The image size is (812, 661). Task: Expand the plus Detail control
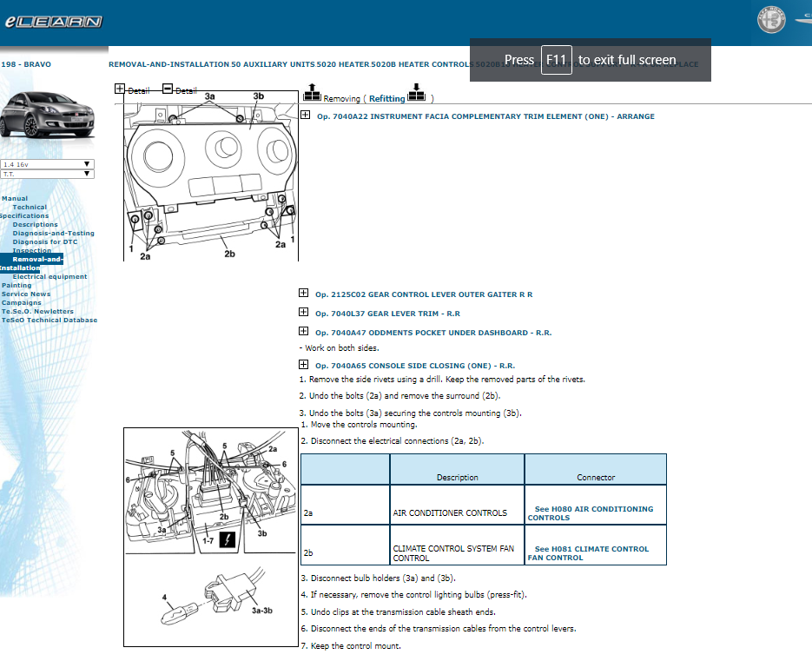pos(120,89)
